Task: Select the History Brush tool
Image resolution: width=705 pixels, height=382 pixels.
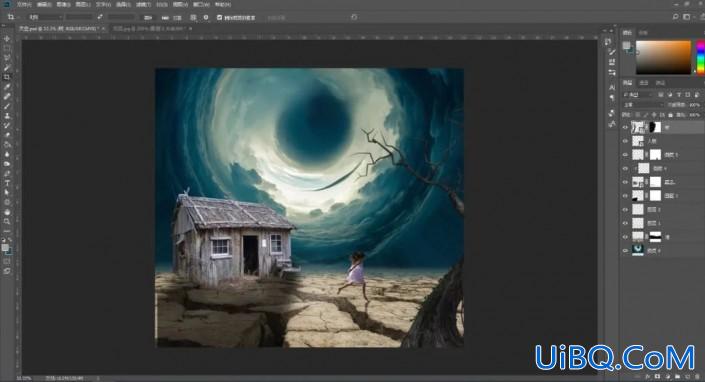Action: tap(7, 125)
